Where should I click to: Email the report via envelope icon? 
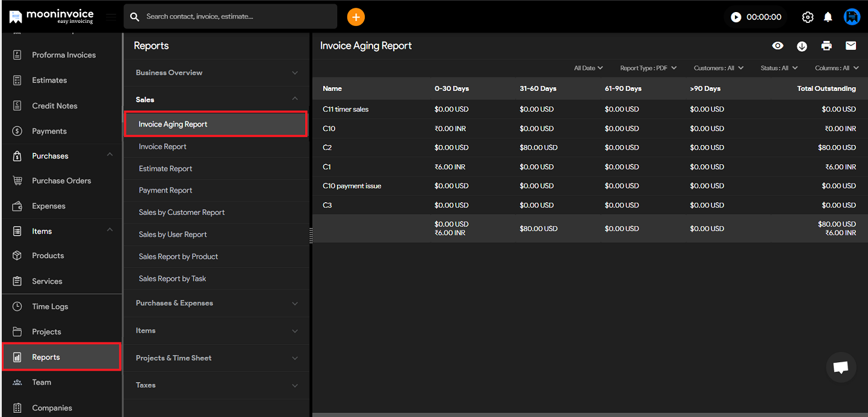(851, 46)
